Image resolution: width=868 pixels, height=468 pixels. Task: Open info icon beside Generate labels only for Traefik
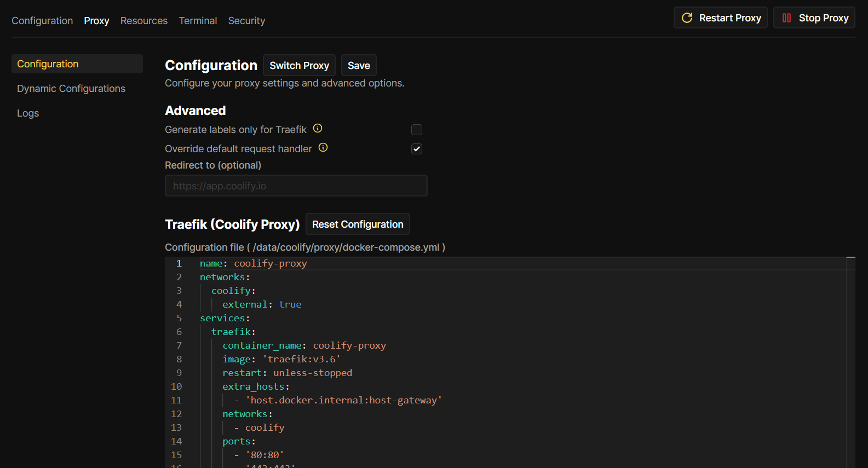[318, 129]
